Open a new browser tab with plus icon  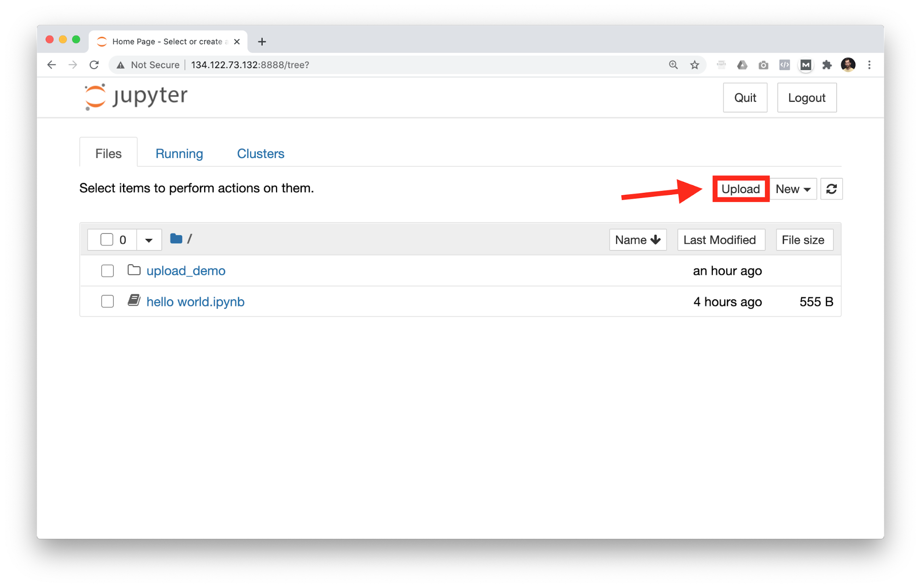click(262, 42)
